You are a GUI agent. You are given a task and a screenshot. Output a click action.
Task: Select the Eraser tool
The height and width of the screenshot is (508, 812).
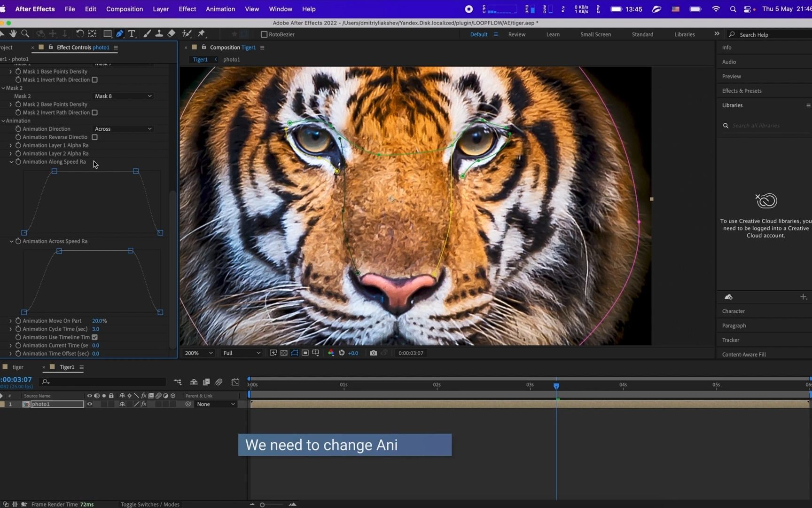(x=172, y=33)
